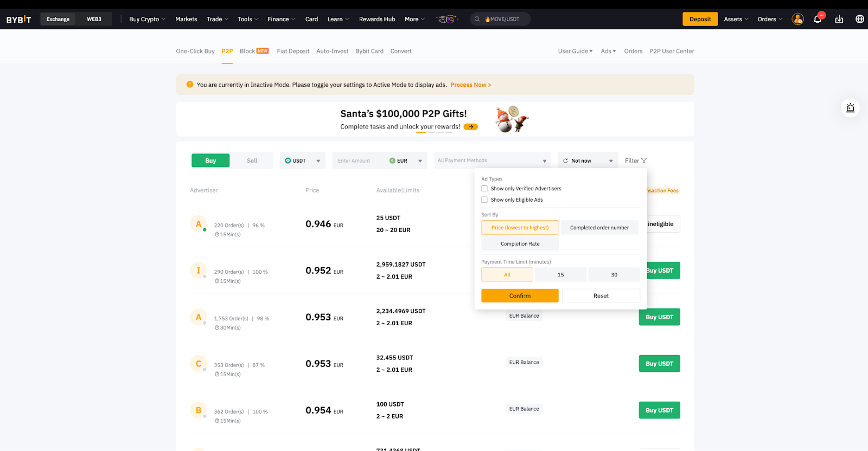Click the refresh icon beside Not now
The image size is (868, 451).
pos(565,161)
